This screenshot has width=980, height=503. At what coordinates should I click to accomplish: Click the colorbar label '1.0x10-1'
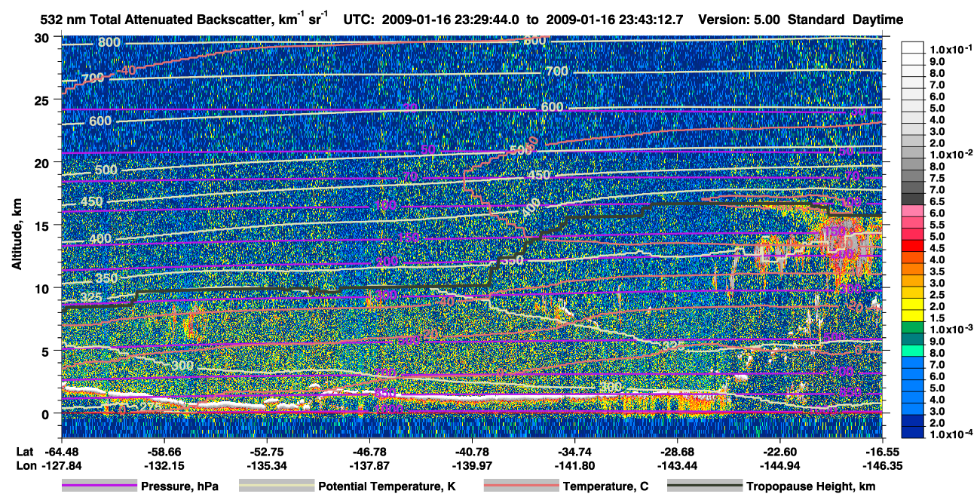tap(952, 50)
